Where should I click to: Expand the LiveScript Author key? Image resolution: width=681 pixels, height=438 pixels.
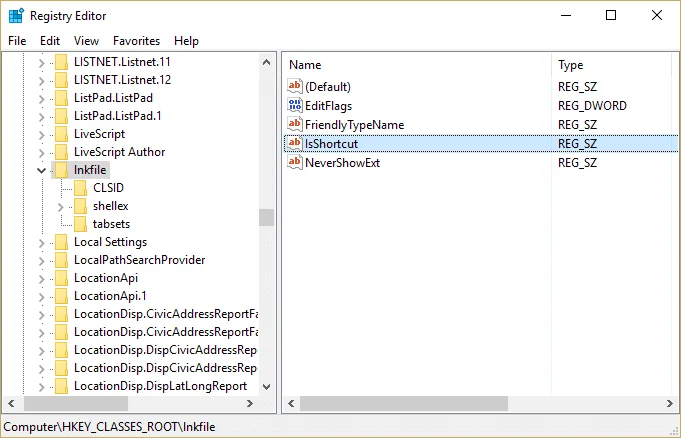coord(42,153)
